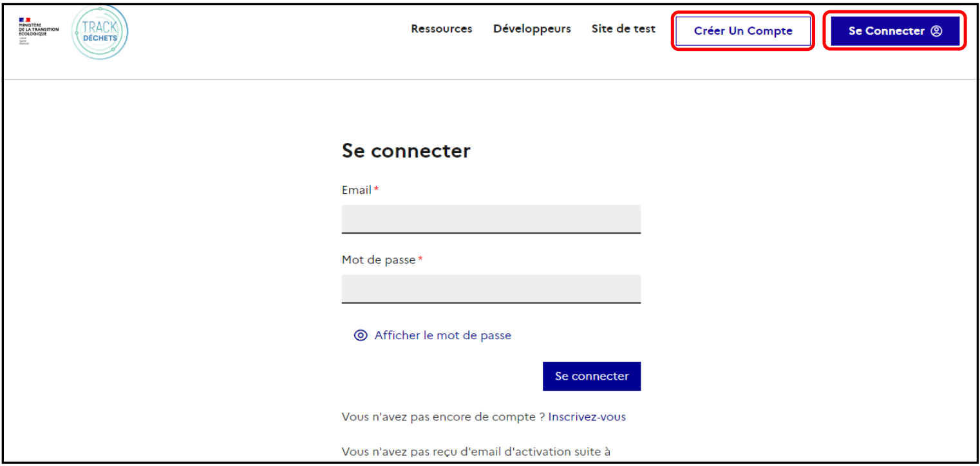Click the user profile icon in the header
This screenshot has height=466, width=980.
(x=936, y=31)
